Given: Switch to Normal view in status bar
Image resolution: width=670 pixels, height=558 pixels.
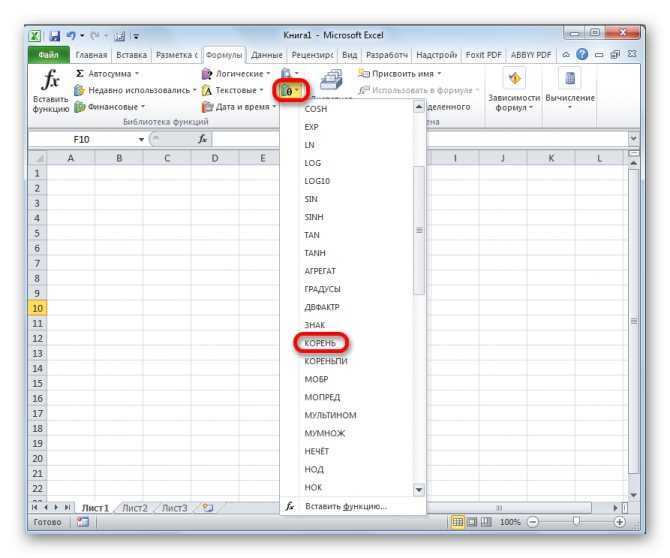Looking at the screenshot, I should tap(457, 522).
